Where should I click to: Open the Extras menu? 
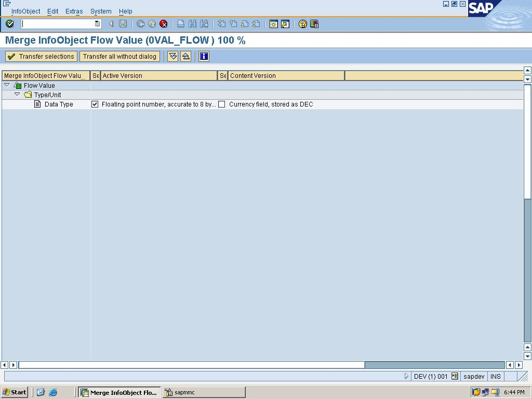coord(74,11)
